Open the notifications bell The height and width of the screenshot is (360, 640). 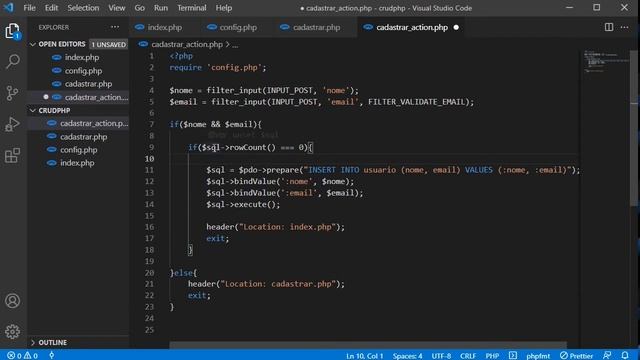coord(625,356)
